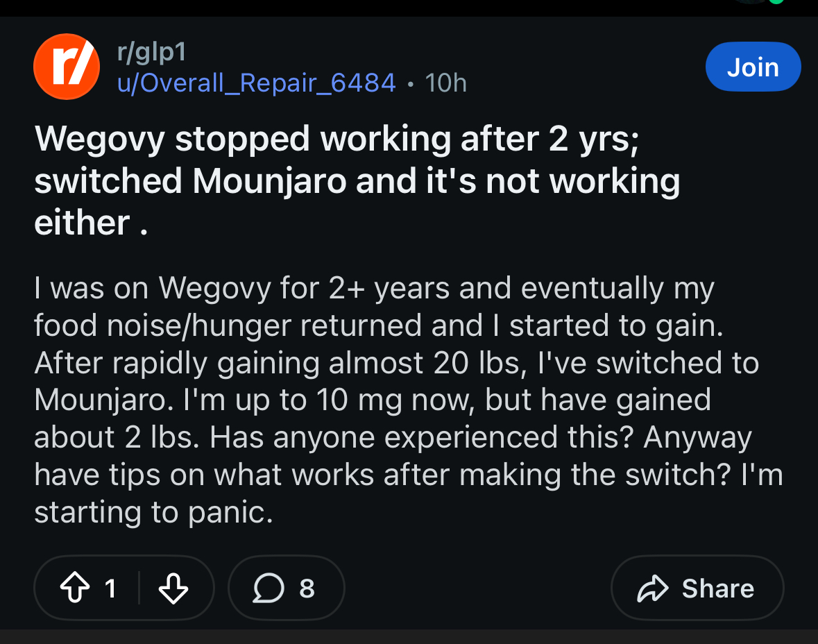
Task: Click the share arrow icon
Action: tap(653, 588)
